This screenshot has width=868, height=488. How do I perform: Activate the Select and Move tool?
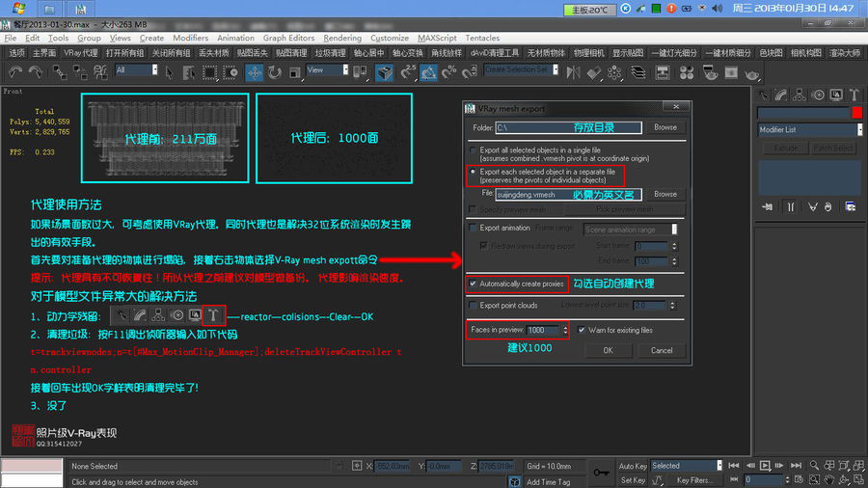[x=255, y=72]
